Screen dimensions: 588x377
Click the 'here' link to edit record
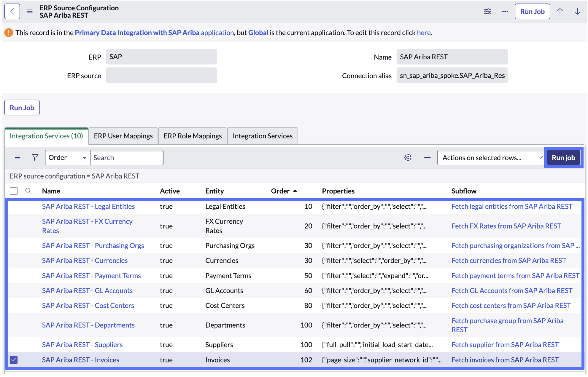424,33
